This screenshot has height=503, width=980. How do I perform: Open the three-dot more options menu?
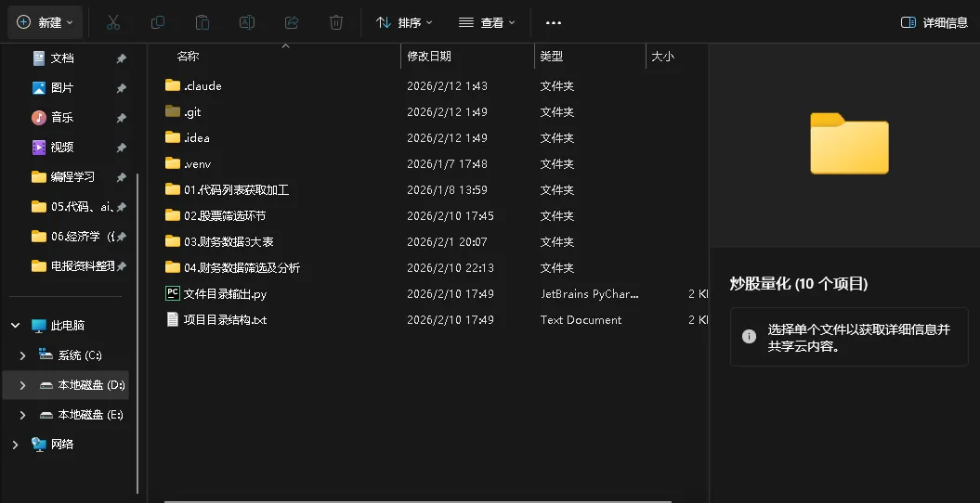click(553, 22)
